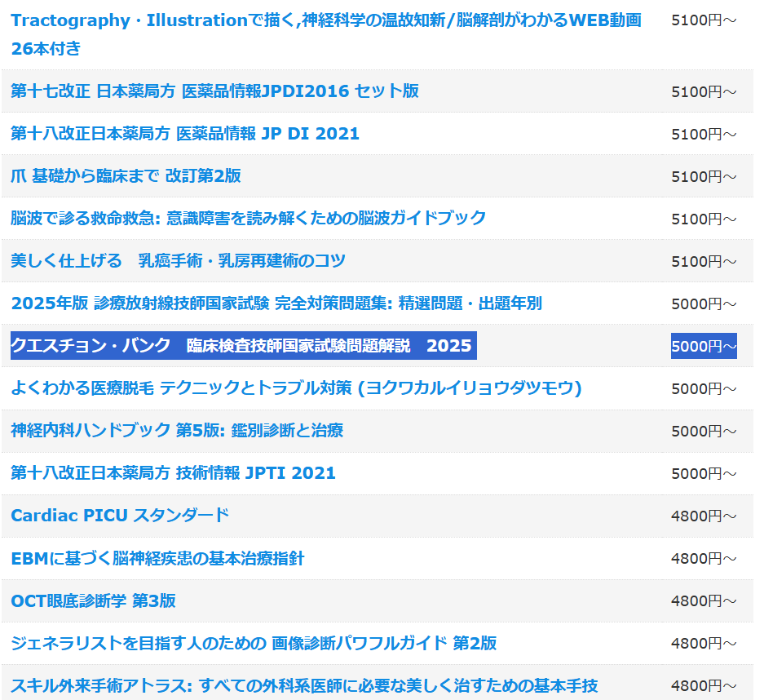The width and height of the screenshot is (764, 700).
Task: Click the highlighted 5000円～ price cell
Action: click(704, 346)
